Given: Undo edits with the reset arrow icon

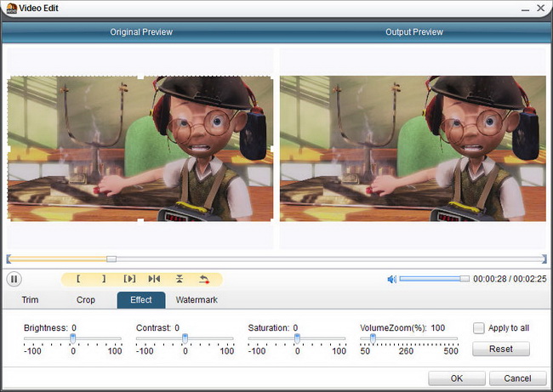Looking at the screenshot, I should point(204,279).
